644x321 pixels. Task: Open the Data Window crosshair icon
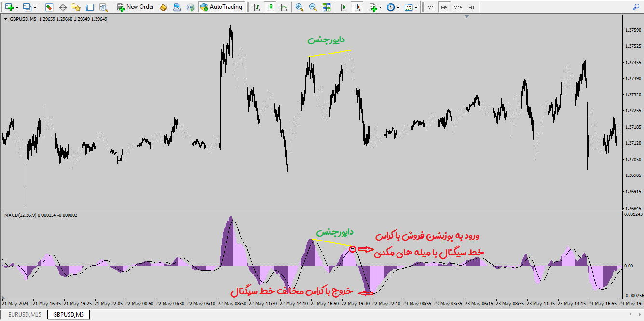63,7
